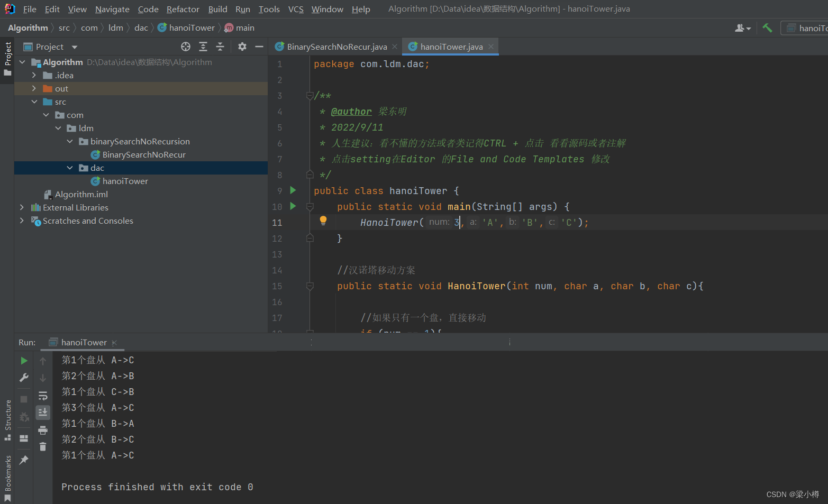This screenshot has width=828, height=504.
Task: Click the Build project hammer icon
Action: tap(767, 28)
